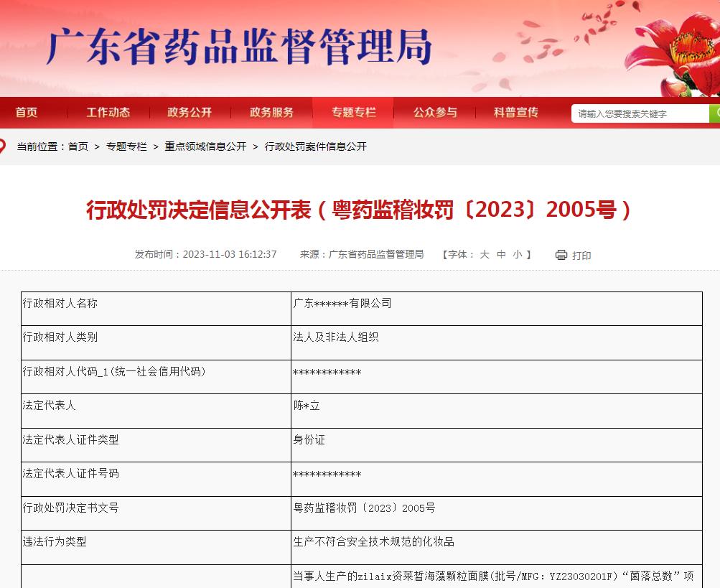Open the 科普宣传 navigation menu
The width and height of the screenshot is (720, 588).
[516, 113]
